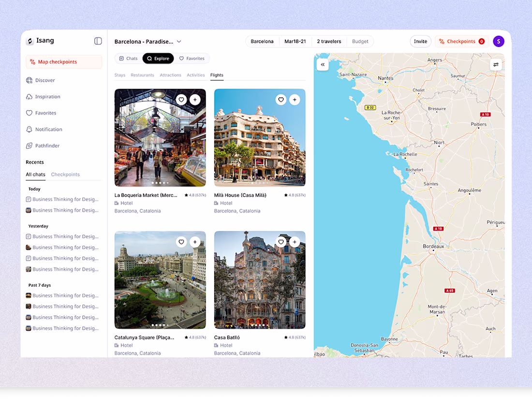Open map filter settings icon

tap(496, 64)
